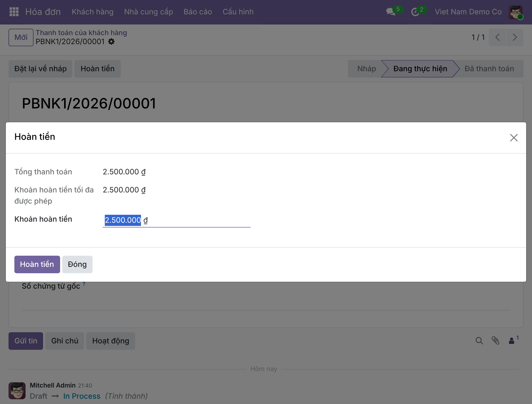This screenshot has width=532, height=404.
Task: Click the 1 / 1 pager counter
Action: pyautogui.click(x=478, y=37)
